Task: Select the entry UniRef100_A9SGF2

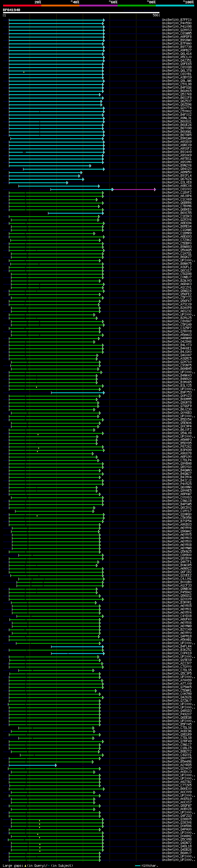Action: (x=177, y=149)
